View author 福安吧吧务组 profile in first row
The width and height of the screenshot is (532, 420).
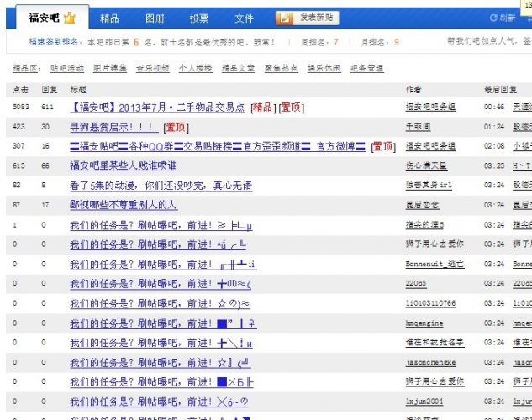click(430, 108)
